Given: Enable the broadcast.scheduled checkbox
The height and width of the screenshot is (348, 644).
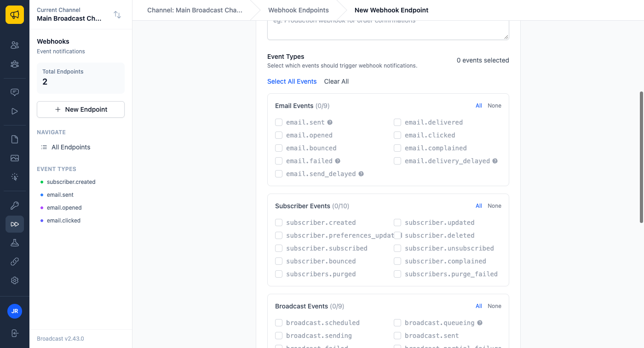Looking at the screenshot, I should (279, 323).
